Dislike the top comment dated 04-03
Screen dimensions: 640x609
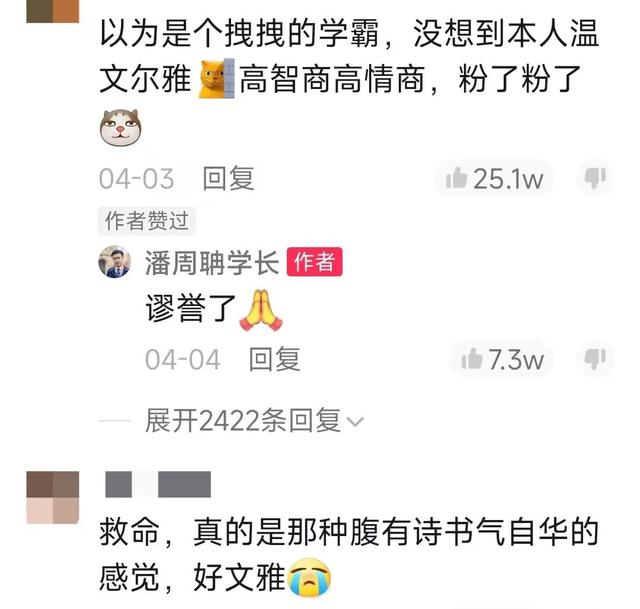[595, 178]
